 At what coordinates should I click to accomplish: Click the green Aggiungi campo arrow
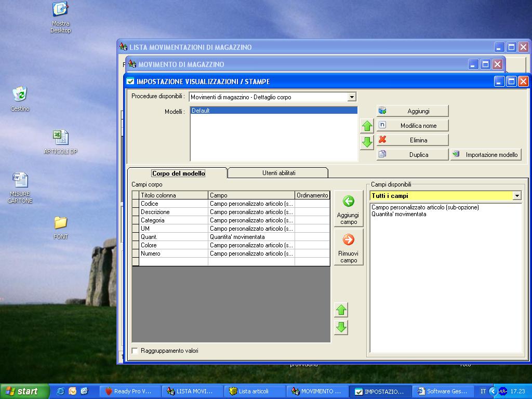coord(348,202)
